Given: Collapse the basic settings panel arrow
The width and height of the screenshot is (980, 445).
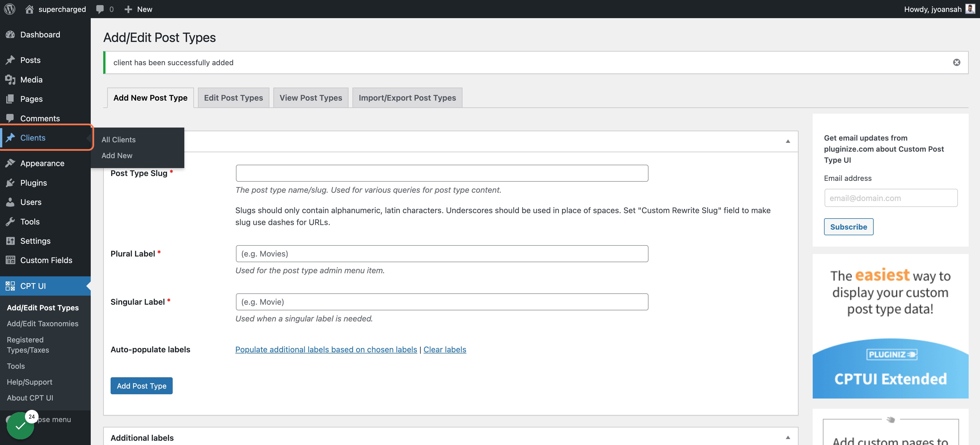Looking at the screenshot, I should (788, 141).
